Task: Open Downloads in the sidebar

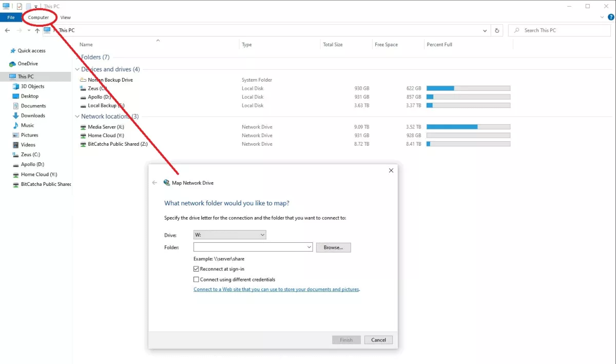Action: click(x=33, y=116)
